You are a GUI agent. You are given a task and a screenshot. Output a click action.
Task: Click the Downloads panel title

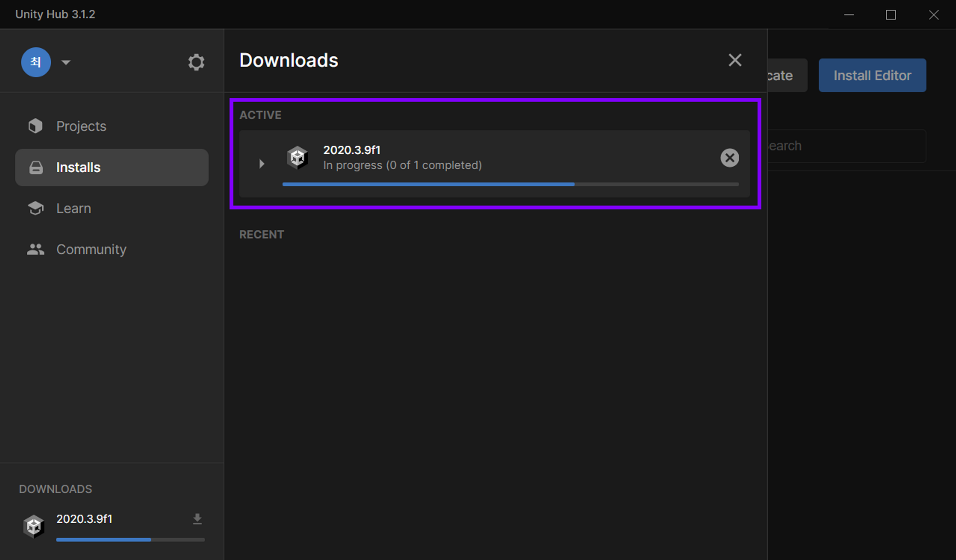289,60
